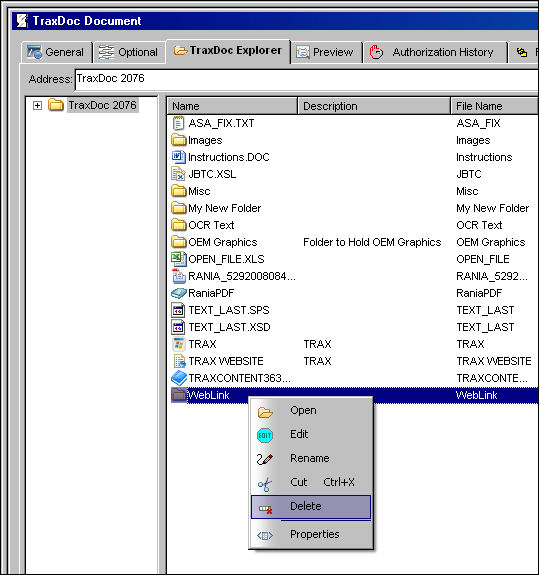Select the Instructions.DOC Word document icon

coord(178,157)
